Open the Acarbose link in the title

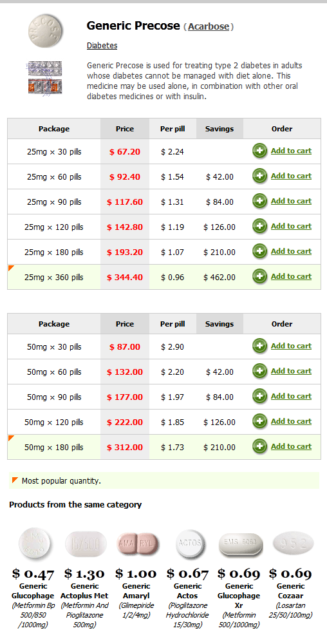click(x=209, y=26)
